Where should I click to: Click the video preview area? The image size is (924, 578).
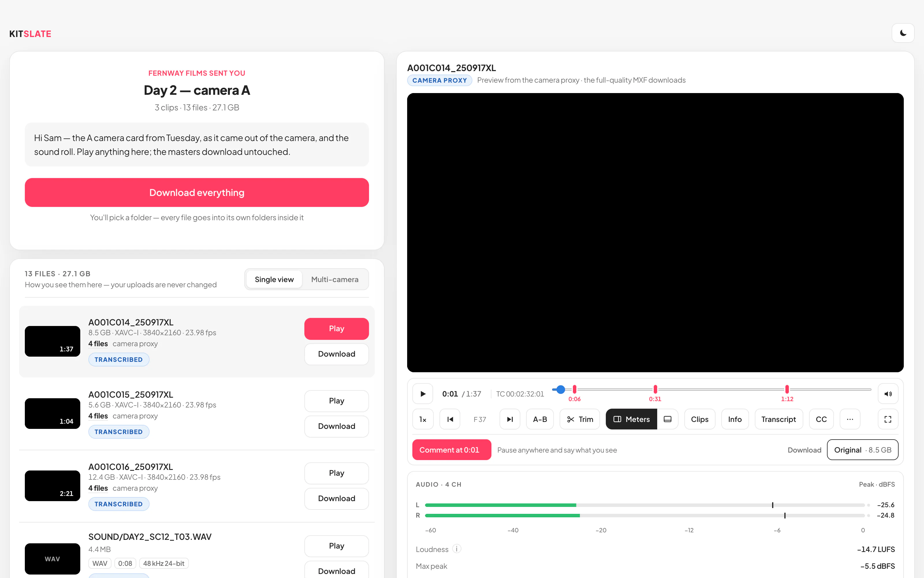coord(655,232)
